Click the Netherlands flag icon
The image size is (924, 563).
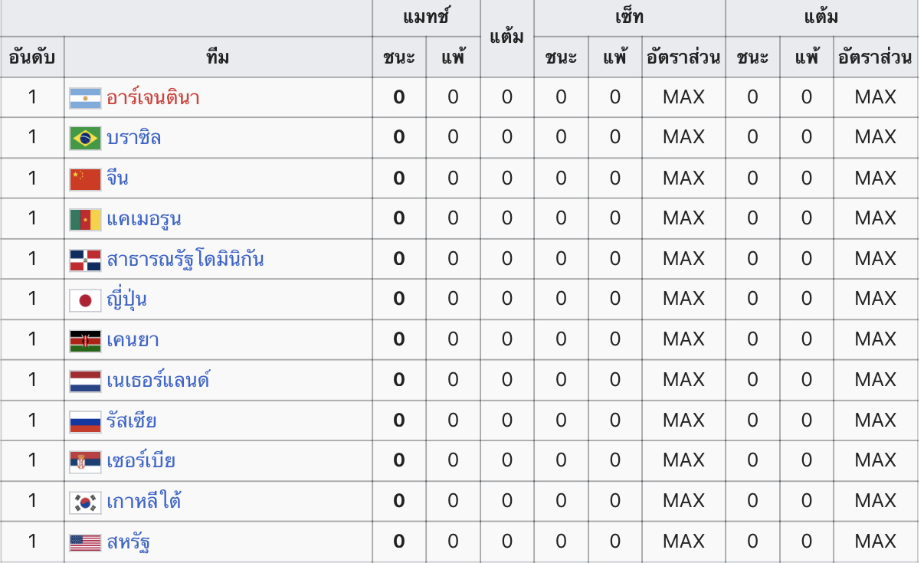point(85,381)
